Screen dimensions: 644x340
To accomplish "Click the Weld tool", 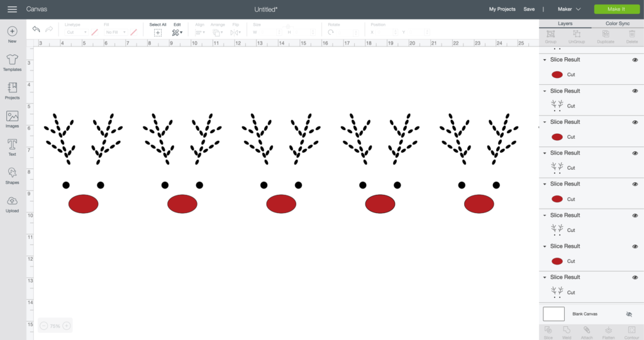I will coord(567,332).
